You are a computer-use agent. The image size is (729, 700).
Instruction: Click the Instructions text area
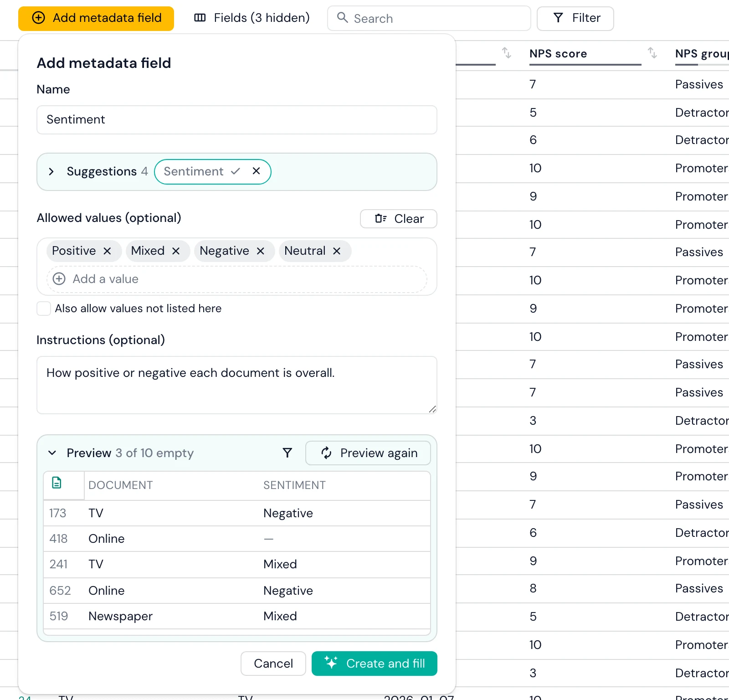point(237,385)
